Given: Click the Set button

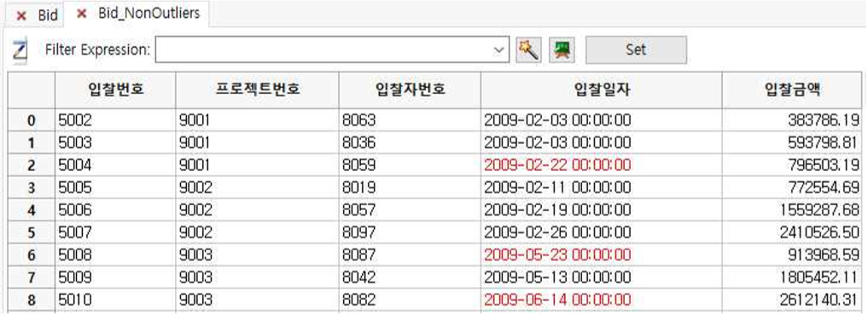Looking at the screenshot, I should 636,50.
